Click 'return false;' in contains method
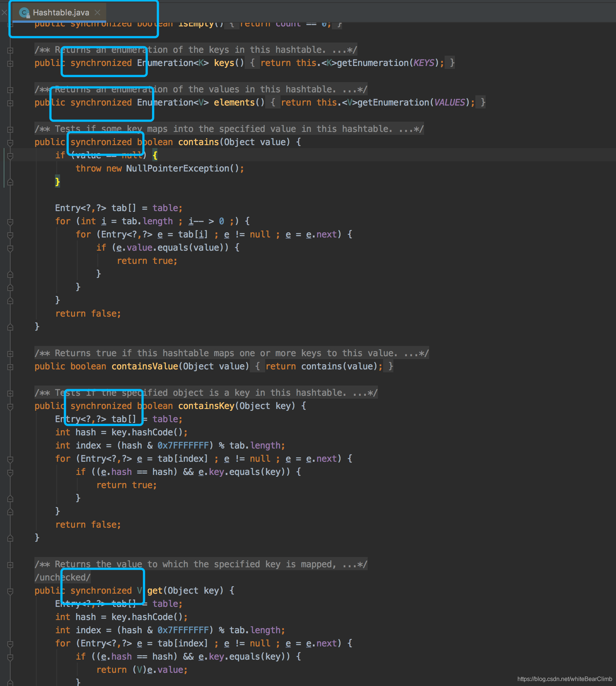The width and height of the screenshot is (616, 686). click(x=88, y=314)
